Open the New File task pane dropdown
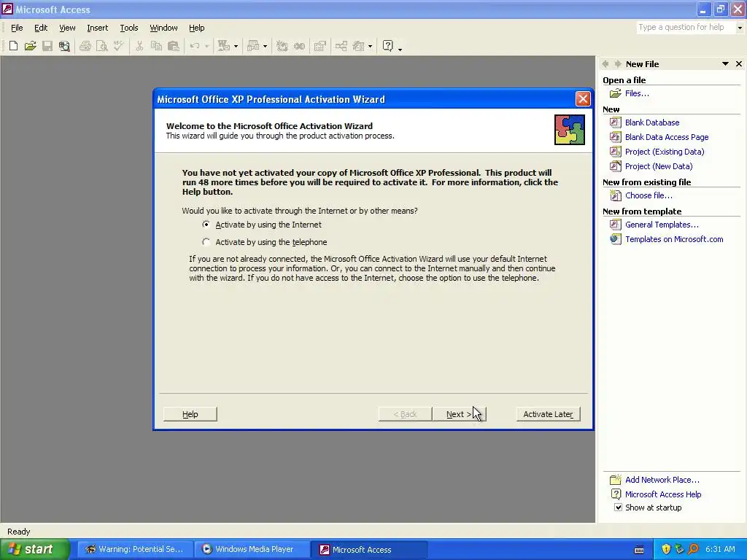This screenshot has height=560, width=747. click(725, 64)
